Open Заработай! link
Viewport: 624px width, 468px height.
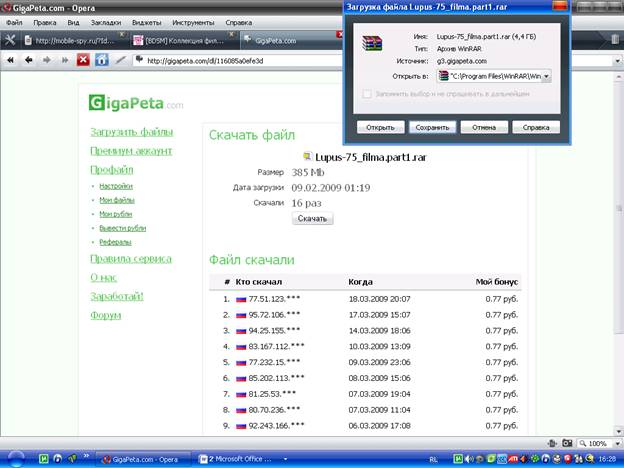[117, 296]
